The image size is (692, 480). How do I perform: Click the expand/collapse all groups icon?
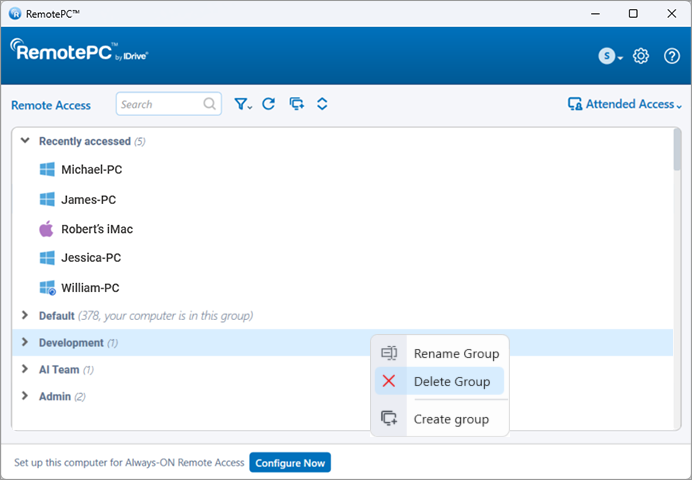(322, 104)
